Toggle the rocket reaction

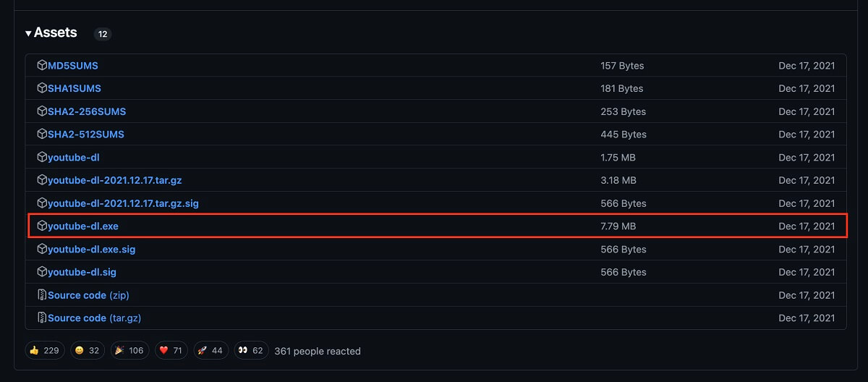210,350
